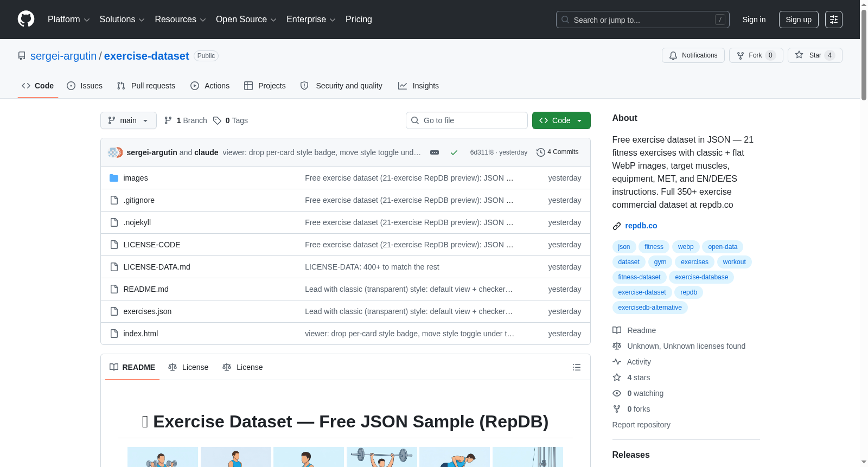The width and height of the screenshot is (868, 467).
Task: Expand commit message ellipsis button
Action: point(435,152)
